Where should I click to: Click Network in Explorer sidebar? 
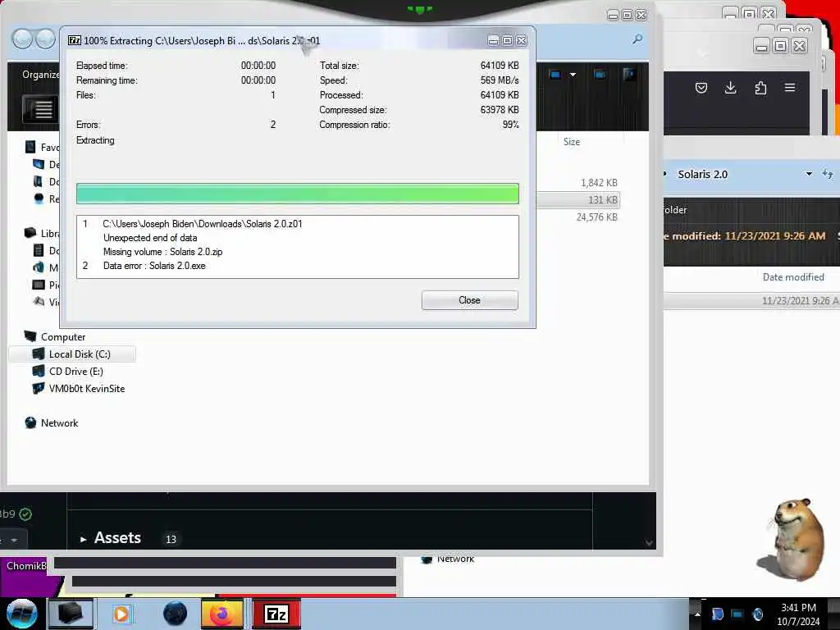[x=59, y=422]
